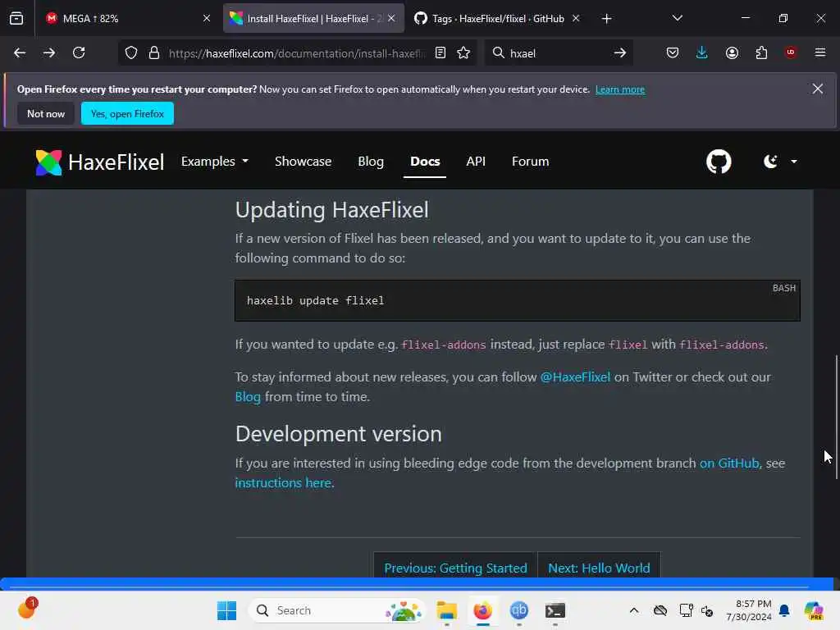Click the Windows taskbar Search box

336,610
